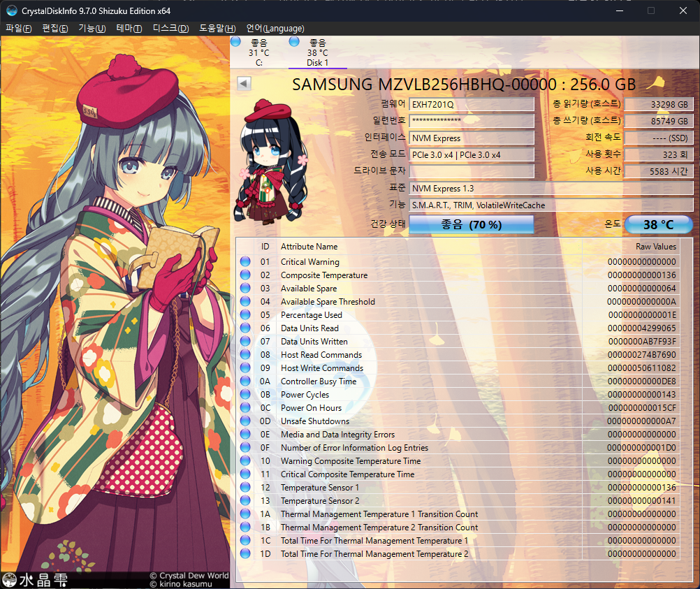
Task: Click status orb for Media and Data Integrity Errors
Action: point(245,434)
